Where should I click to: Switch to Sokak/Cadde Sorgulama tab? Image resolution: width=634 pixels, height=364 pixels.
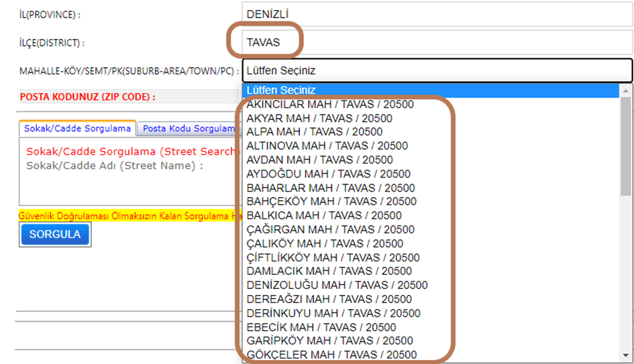[77, 128]
